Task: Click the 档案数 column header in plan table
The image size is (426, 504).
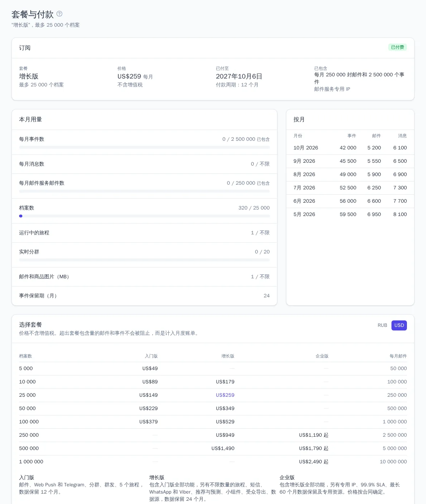Action: pos(26,356)
